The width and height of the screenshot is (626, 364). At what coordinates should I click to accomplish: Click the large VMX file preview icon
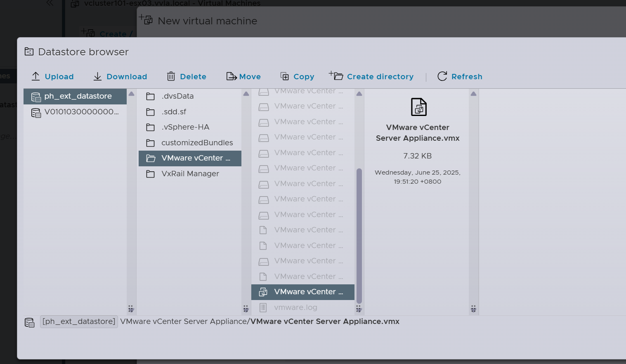[x=418, y=107]
